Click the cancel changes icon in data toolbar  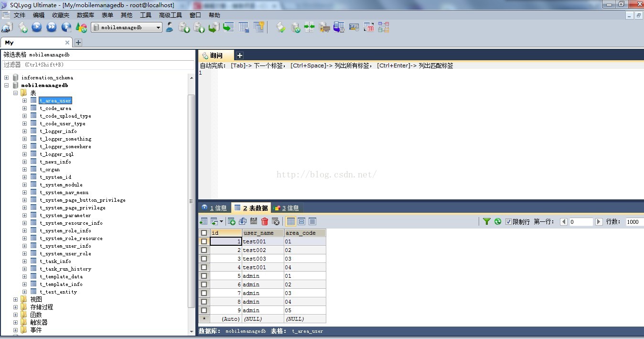click(x=276, y=221)
